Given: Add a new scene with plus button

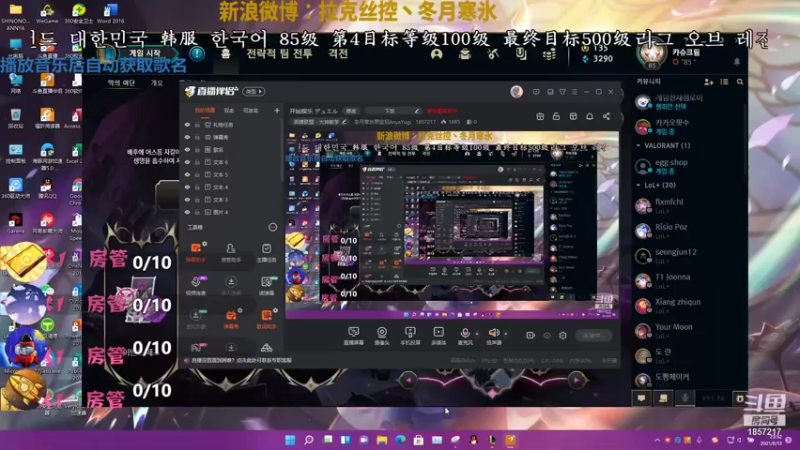Looking at the screenshot, I should coord(277,110).
